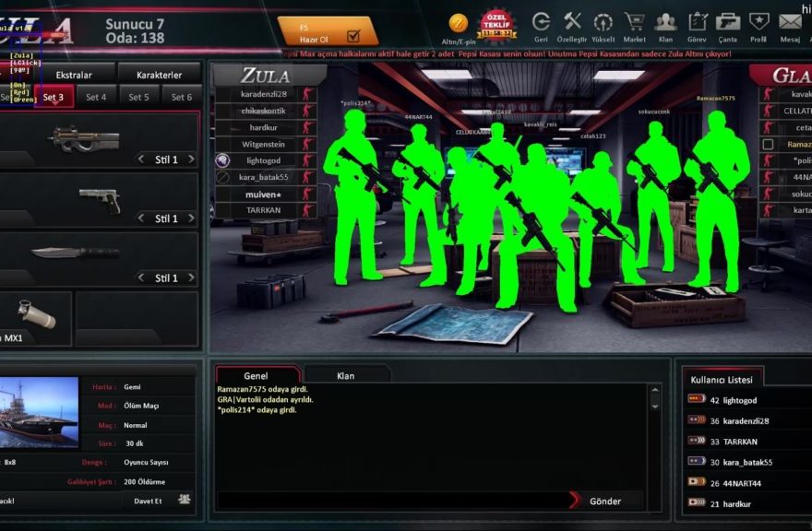The height and width of the screenshot is (531, 812).
Task: Click the soldier icon beside hardkur
Action: (307, 127)
